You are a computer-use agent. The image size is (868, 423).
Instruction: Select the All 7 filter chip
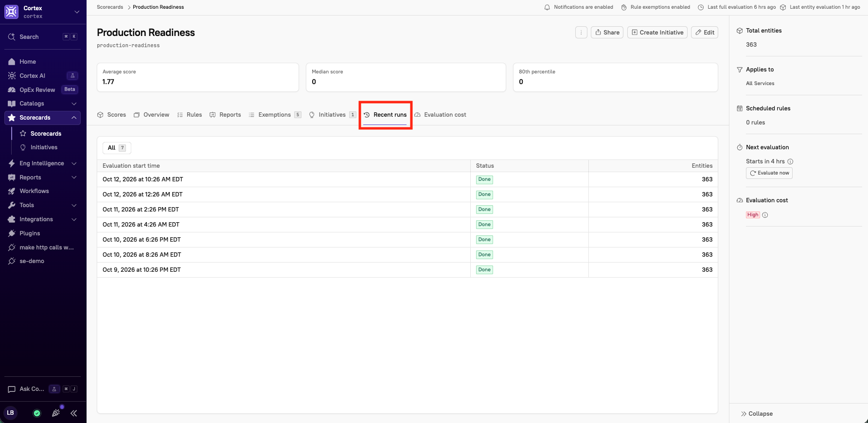click(117, 148)
